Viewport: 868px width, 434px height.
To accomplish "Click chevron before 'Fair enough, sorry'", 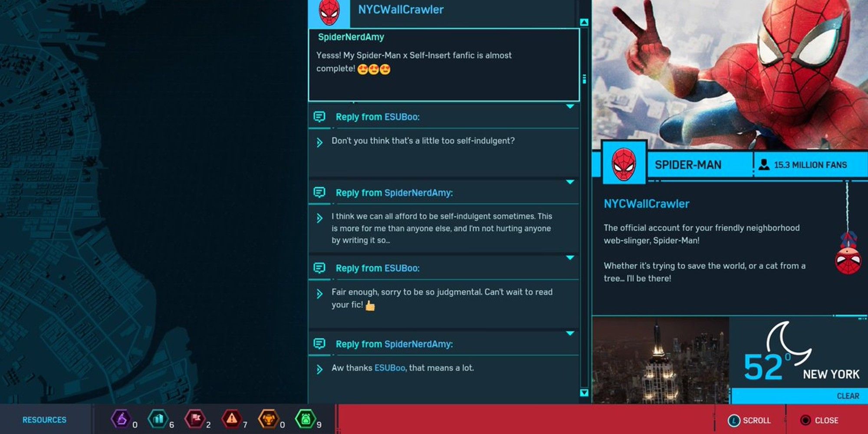I will tap(319, 294).
